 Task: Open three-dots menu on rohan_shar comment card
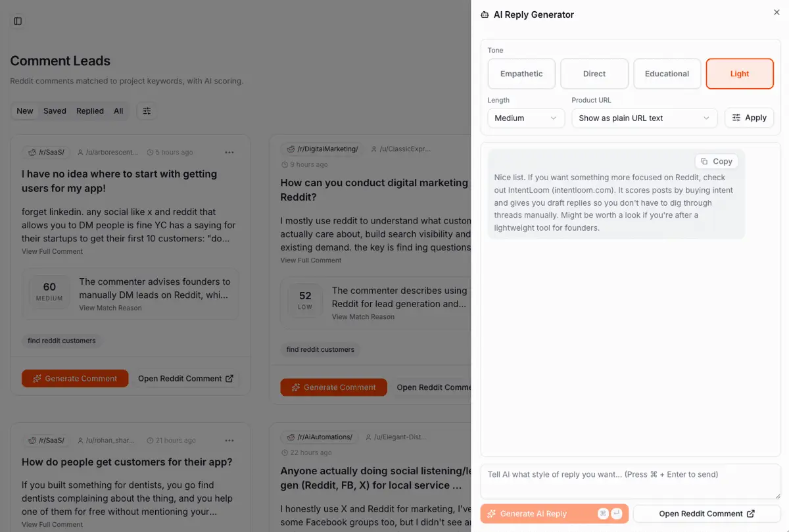coord(229,441)
